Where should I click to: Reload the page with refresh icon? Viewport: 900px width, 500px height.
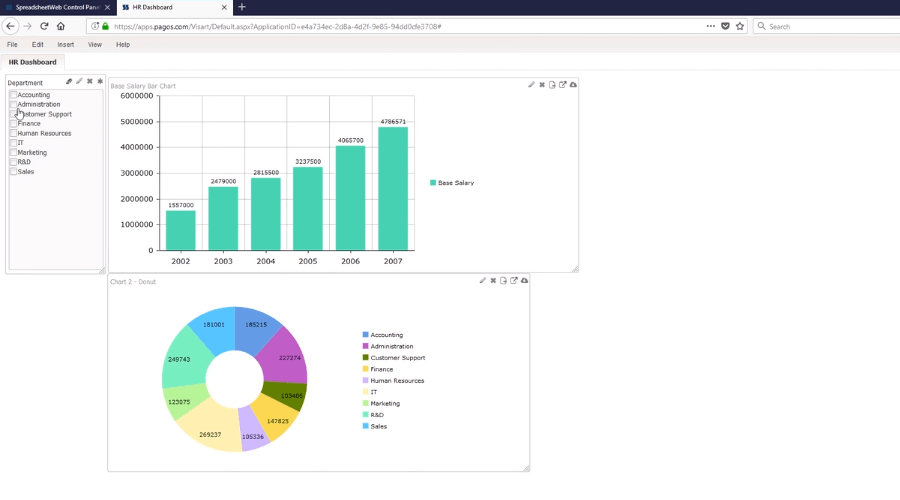(44, 26)
